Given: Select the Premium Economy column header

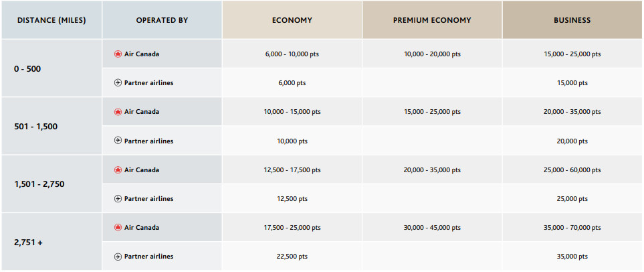Looking at the screenshot, I should (x=432, y=20).
